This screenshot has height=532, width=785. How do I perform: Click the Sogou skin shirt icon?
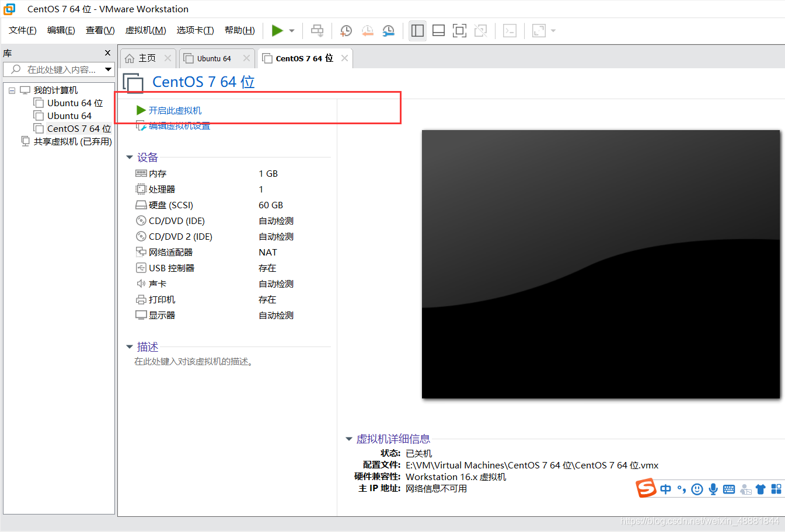760,489
